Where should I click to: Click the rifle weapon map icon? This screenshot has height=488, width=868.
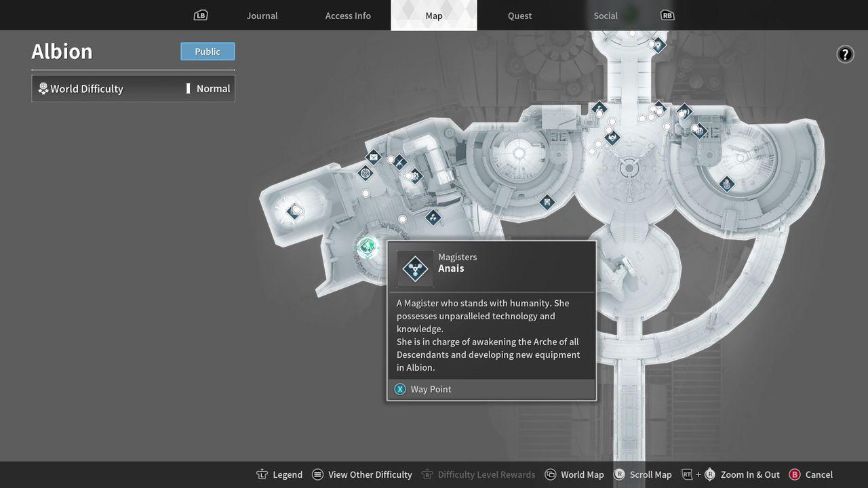pos(400,163)
